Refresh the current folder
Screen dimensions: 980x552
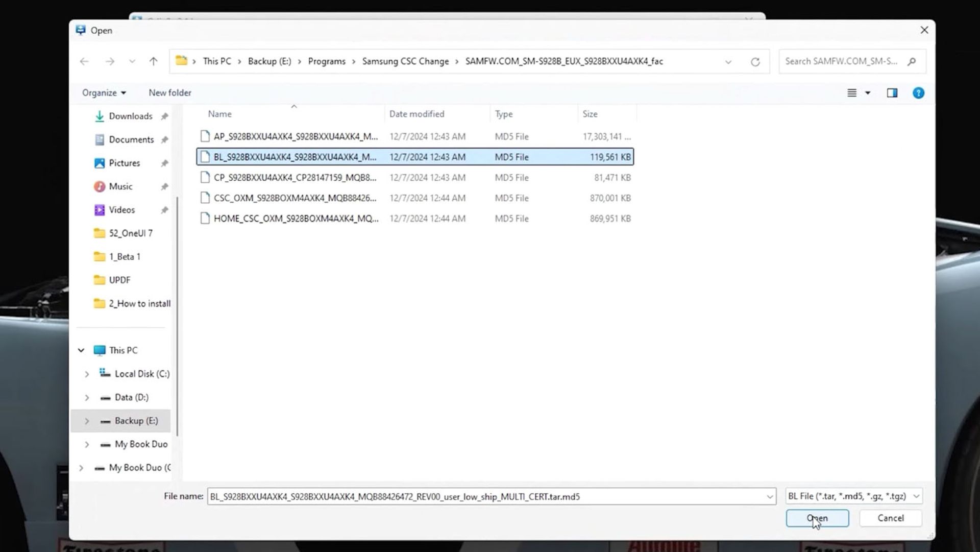click(x=755, y=62)
